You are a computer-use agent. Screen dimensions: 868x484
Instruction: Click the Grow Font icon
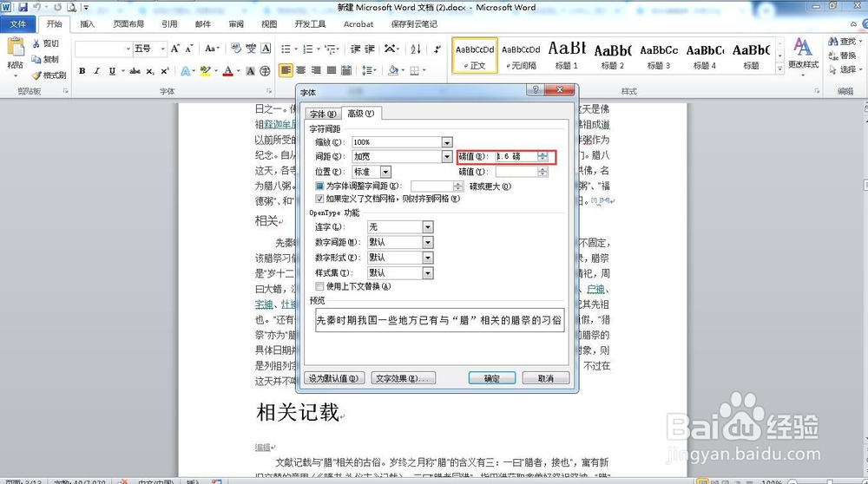(175, 49)
